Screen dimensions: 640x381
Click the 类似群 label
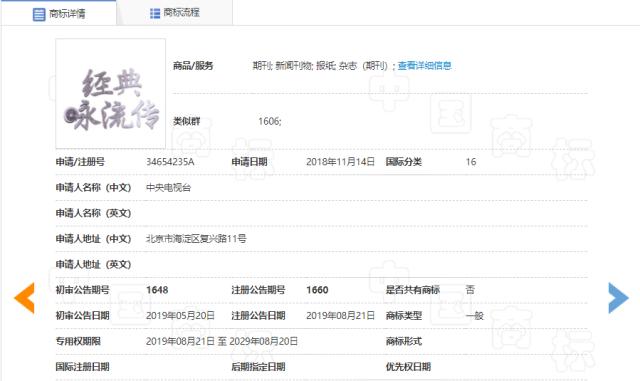pyautogui.click(x=187, y=121)
